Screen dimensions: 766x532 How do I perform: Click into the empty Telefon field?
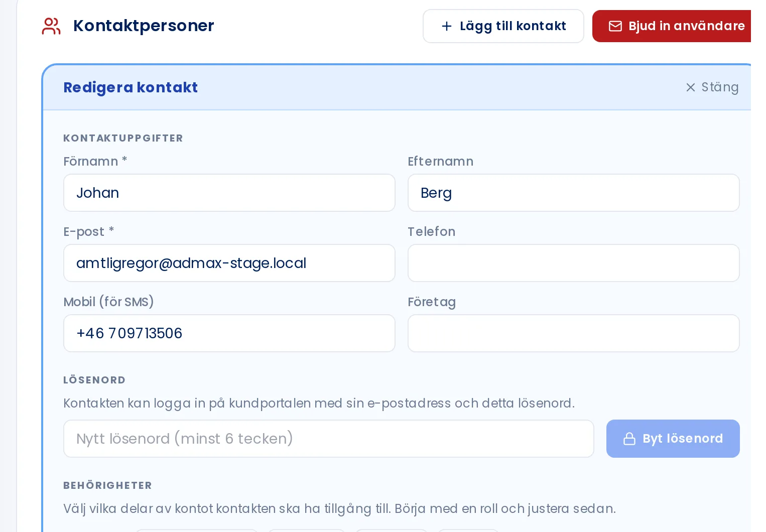click(574, 263)
